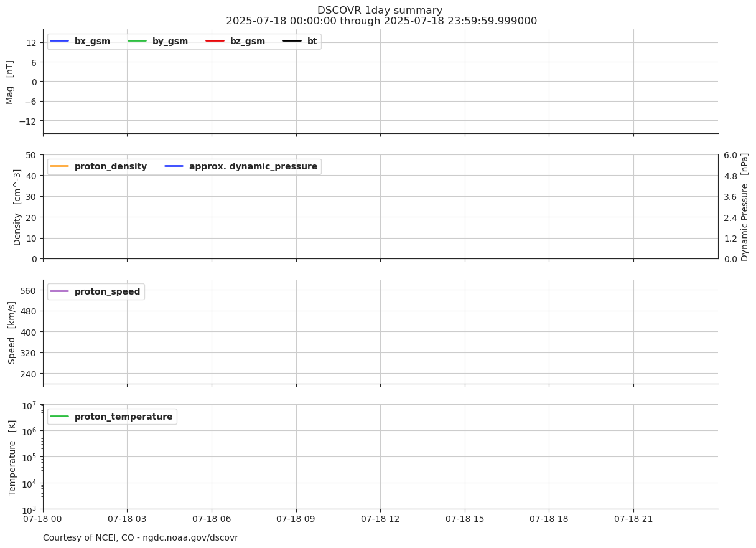Click the green proton_temperature legend line

click(59, 417)
